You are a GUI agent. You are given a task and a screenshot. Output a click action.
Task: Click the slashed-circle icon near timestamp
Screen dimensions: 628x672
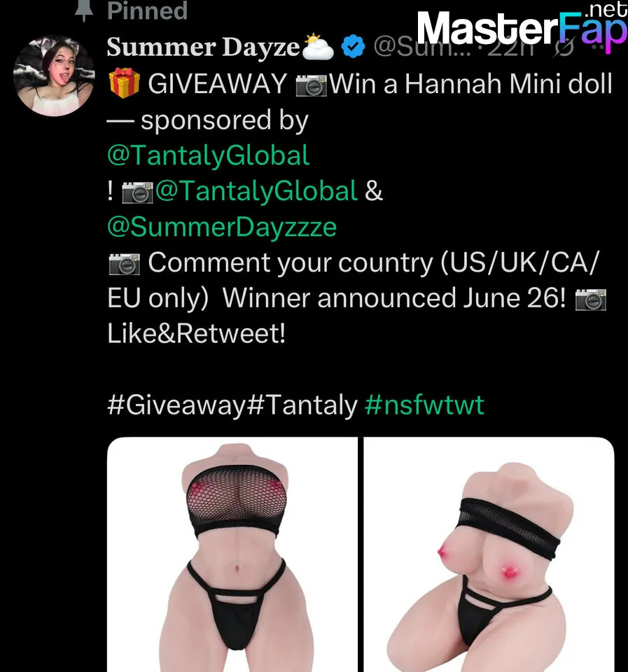click(x=564, y=48)
